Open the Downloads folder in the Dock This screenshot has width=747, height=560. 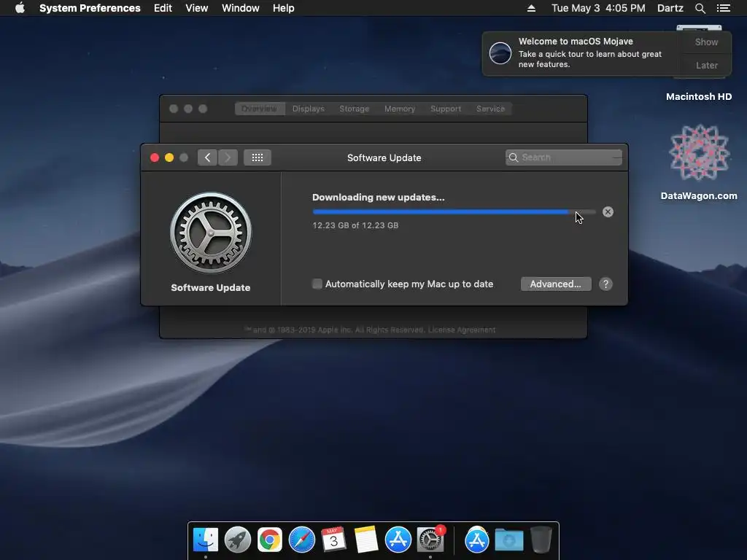[x=508, y=540]
